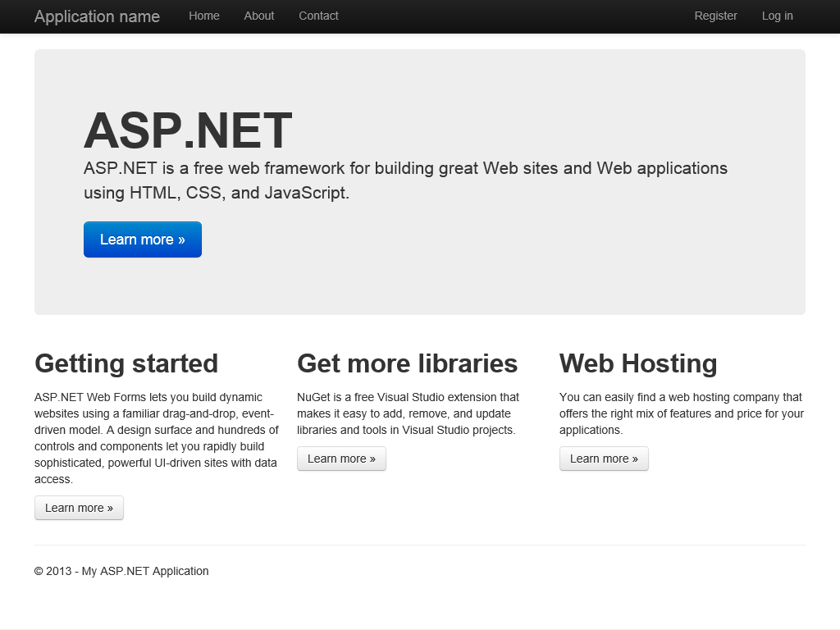This screenshot has height=630, width=840.
Task: Click the paragraph starting 'ASP.NET is a free web framework'
Action: 405,180
